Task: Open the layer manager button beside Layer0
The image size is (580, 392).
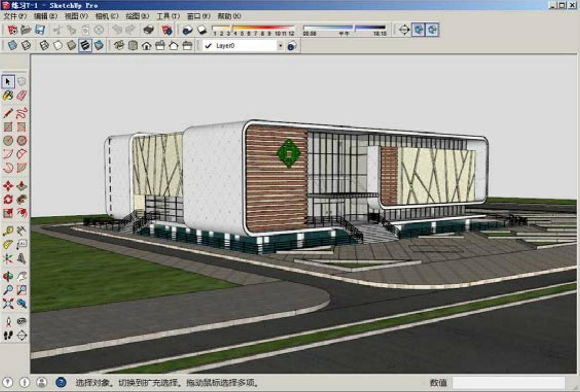Action: 292,46
